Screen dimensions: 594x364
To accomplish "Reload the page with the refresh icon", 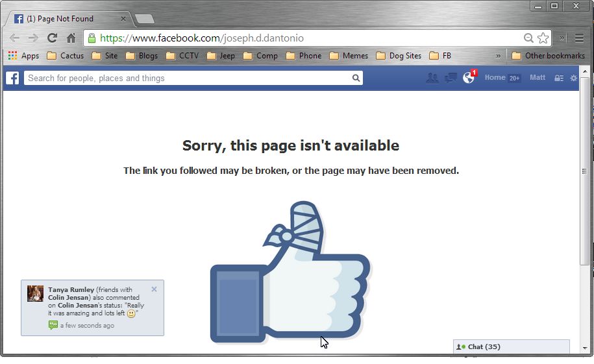I will pyautogui.click(x=53, y=38).
